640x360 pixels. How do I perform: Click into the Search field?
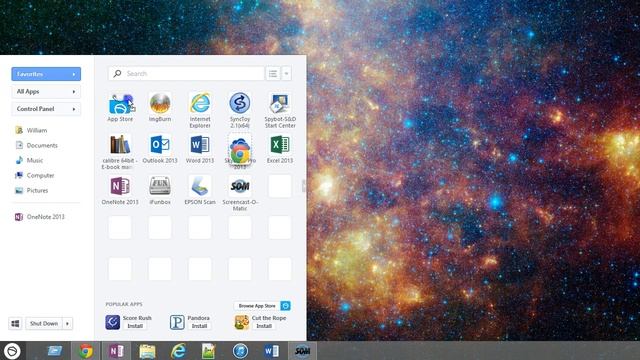pos(186,73)
